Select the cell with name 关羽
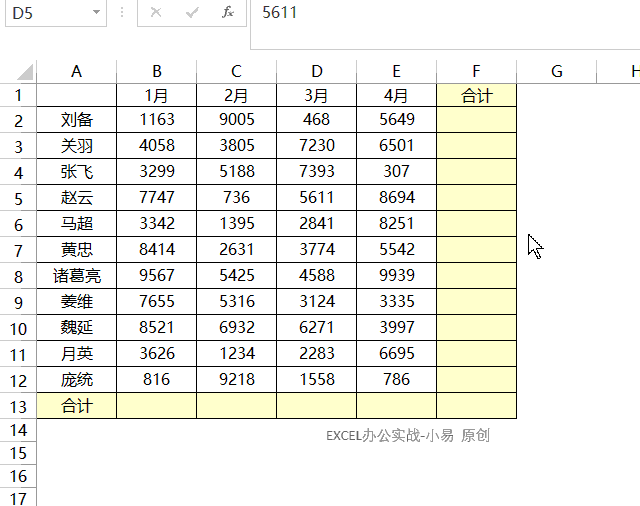This screenshot has width=640, height=506. [x=76, y=146]
